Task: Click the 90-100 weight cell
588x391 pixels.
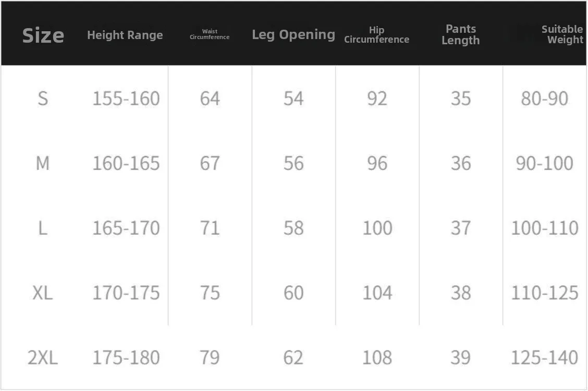Action: (545, 163)
